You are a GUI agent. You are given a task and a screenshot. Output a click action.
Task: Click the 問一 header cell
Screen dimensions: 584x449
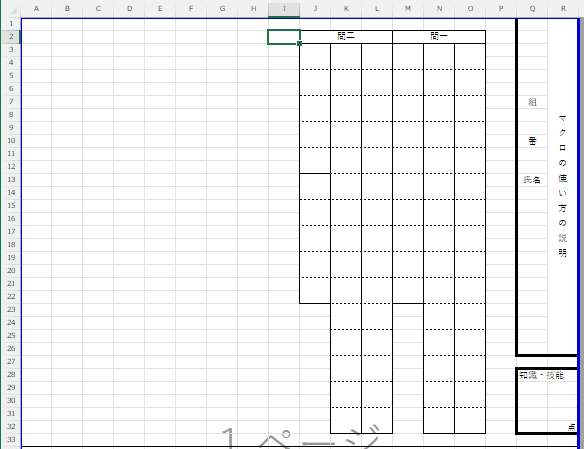(439, 36)
